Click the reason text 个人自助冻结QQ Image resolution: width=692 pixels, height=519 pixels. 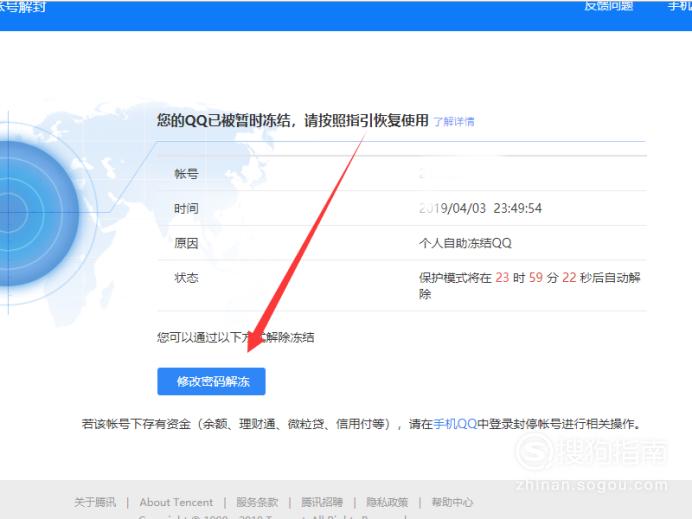465,243
